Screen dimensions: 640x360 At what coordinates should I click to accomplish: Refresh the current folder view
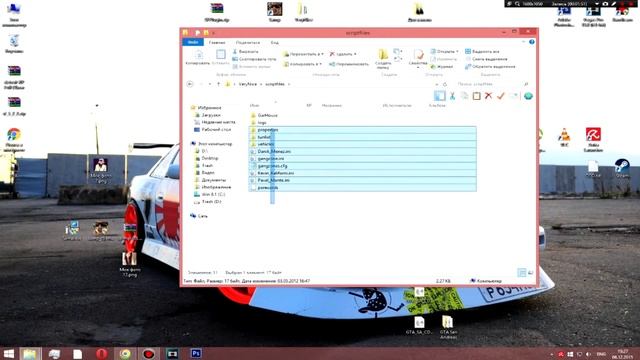point(445,84)
